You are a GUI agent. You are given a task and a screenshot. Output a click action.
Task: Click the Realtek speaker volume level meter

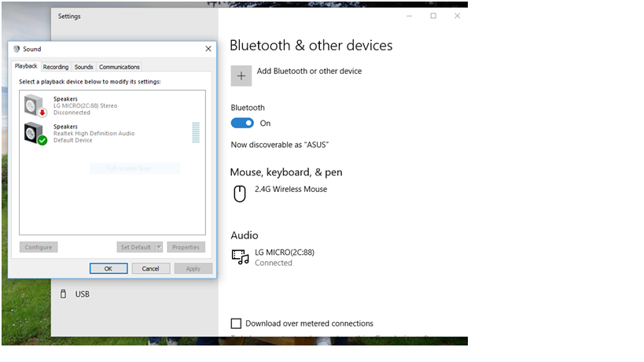pyautogui.click(x=196, y=132)
